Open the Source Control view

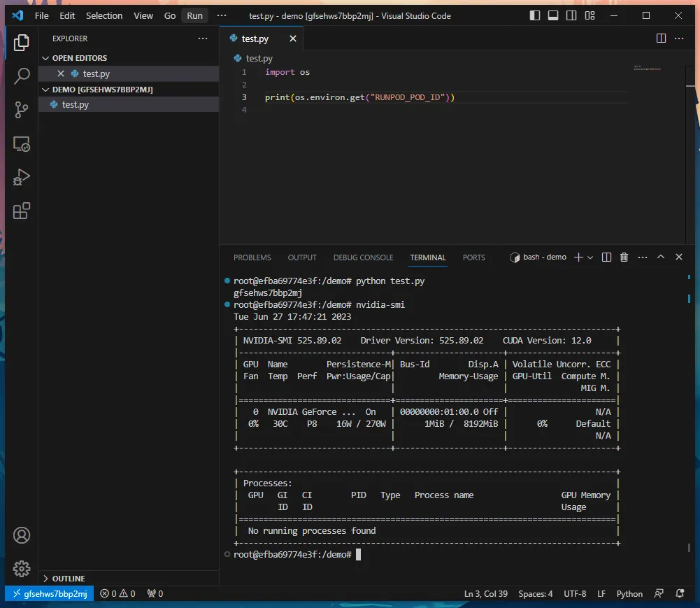click(x=22, y=110)
